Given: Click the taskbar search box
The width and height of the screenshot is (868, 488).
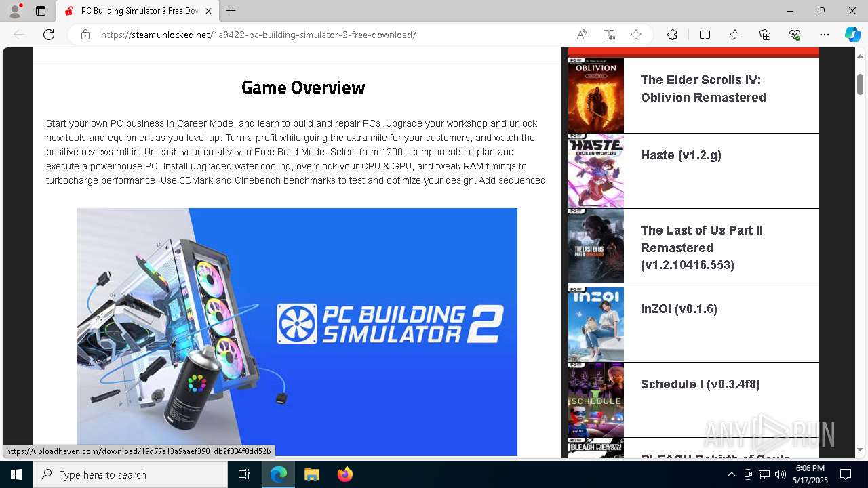Looking at the screenshot, I should [130, 474].
